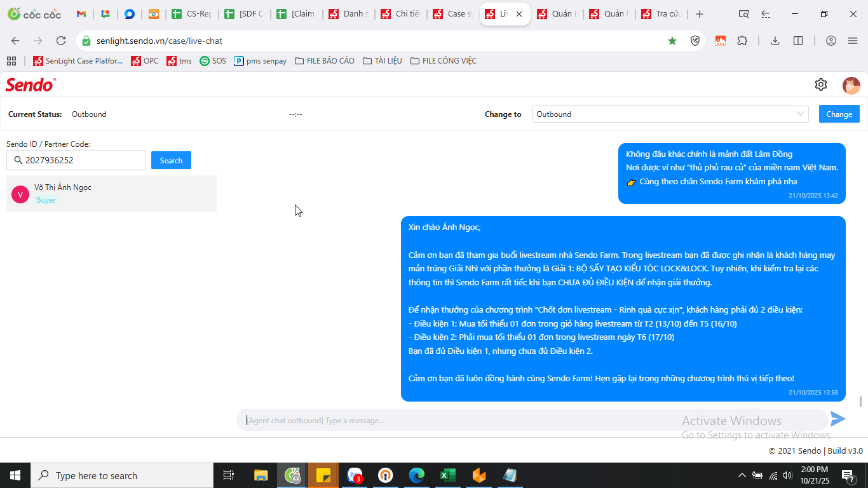This screenshot has height=488, width=868.
Task: Open Excel from the taskbar
Action: point(448,475)
